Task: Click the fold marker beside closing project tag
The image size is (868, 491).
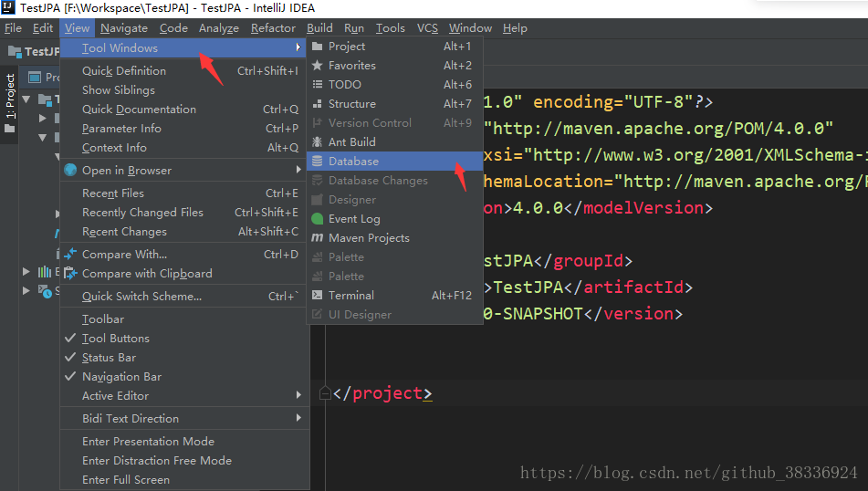Action: point(325,393)
